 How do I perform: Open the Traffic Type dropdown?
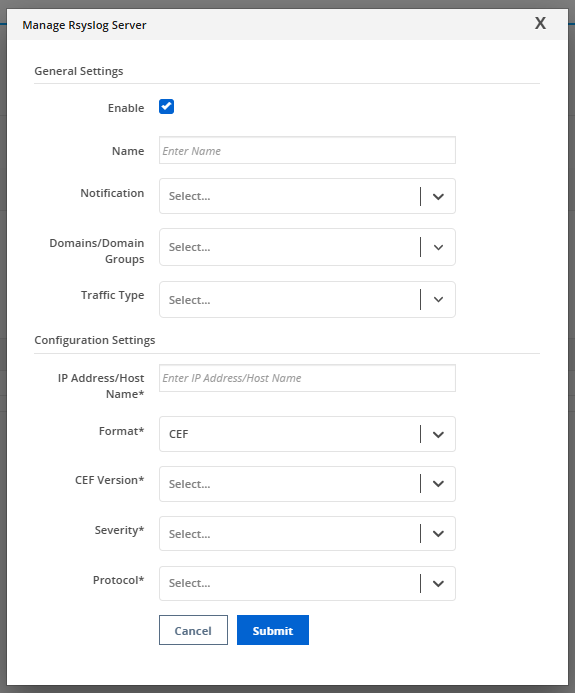307,300
